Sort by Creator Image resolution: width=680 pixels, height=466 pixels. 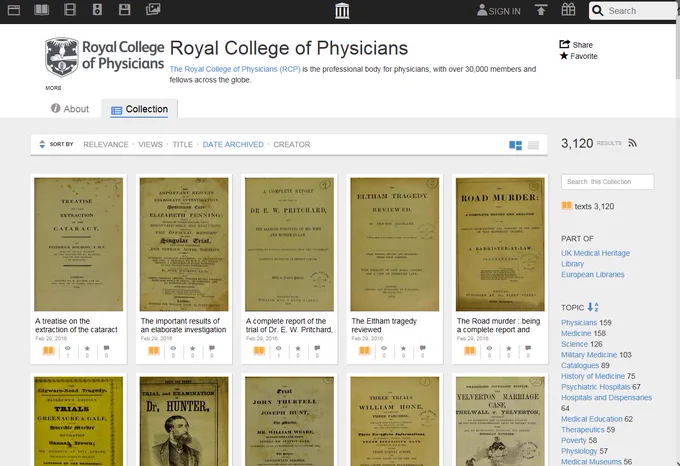pos(291,144)
